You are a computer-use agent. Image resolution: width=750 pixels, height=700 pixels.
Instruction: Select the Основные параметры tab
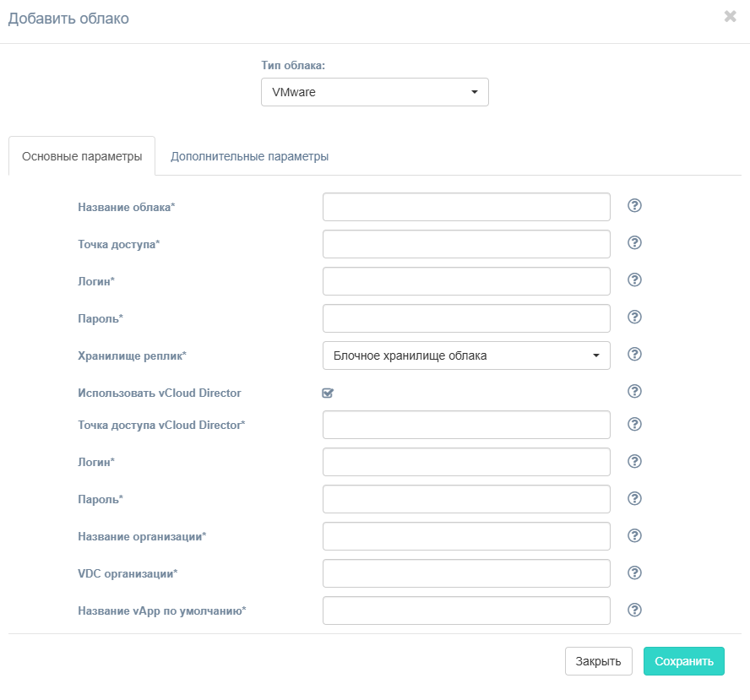82,156
